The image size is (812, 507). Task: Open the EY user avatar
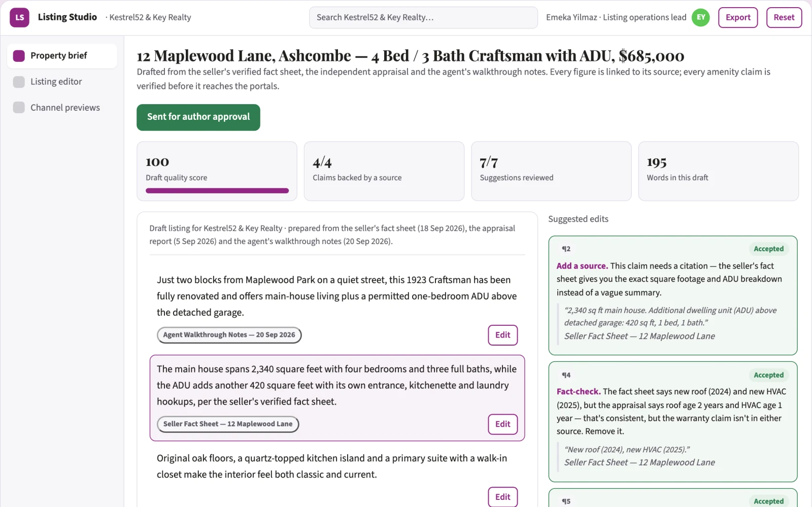coord(701,17)
